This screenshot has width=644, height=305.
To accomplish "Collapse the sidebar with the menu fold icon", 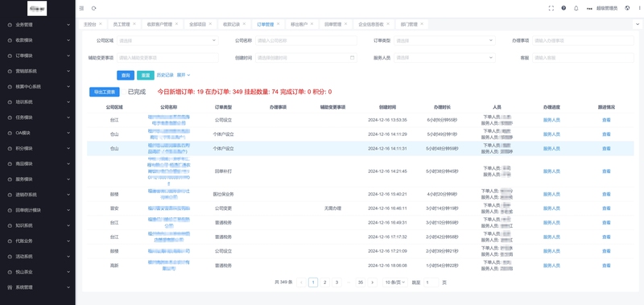I will pos(82,8).
